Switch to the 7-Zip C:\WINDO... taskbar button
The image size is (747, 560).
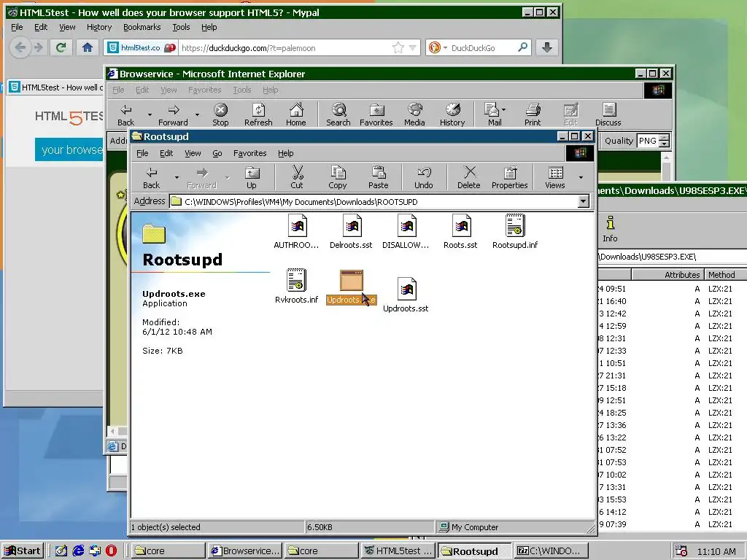[x=551, y=551]
